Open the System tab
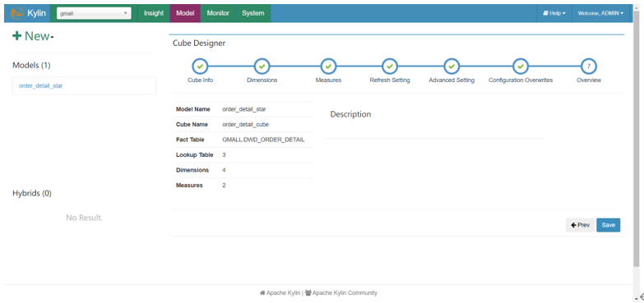The height and width of the screenshot is (303, 644). pyautogui.click(x=253, y=13)
